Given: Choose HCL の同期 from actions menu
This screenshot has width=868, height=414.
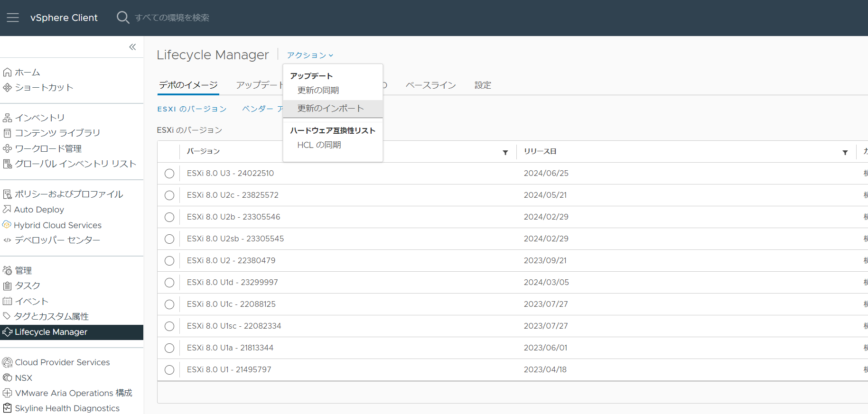Looking at the screenshot, I should 333,145.
